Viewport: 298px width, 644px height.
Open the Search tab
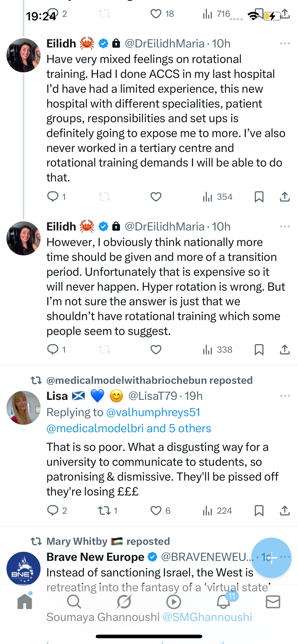point(74,602)
